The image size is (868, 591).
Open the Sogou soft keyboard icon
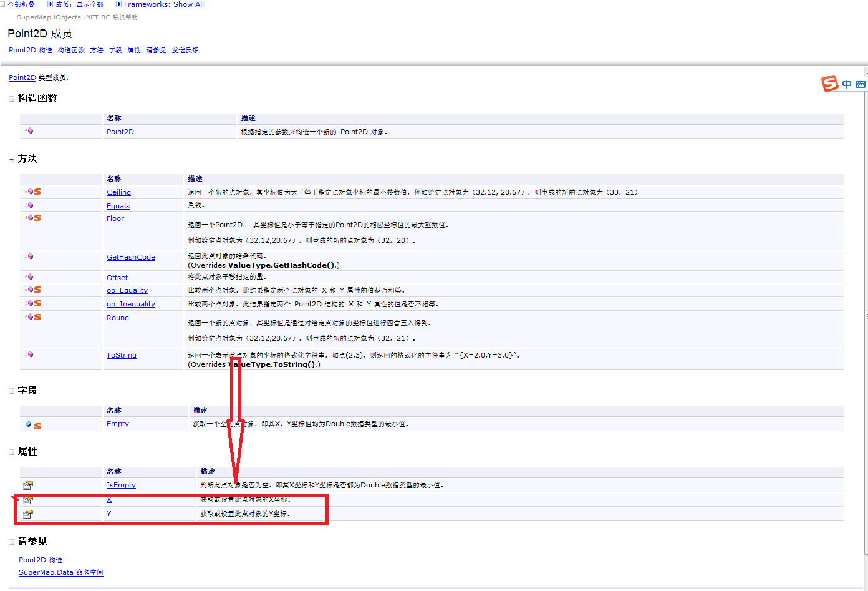pyautogui.click(x=861, y=84)
